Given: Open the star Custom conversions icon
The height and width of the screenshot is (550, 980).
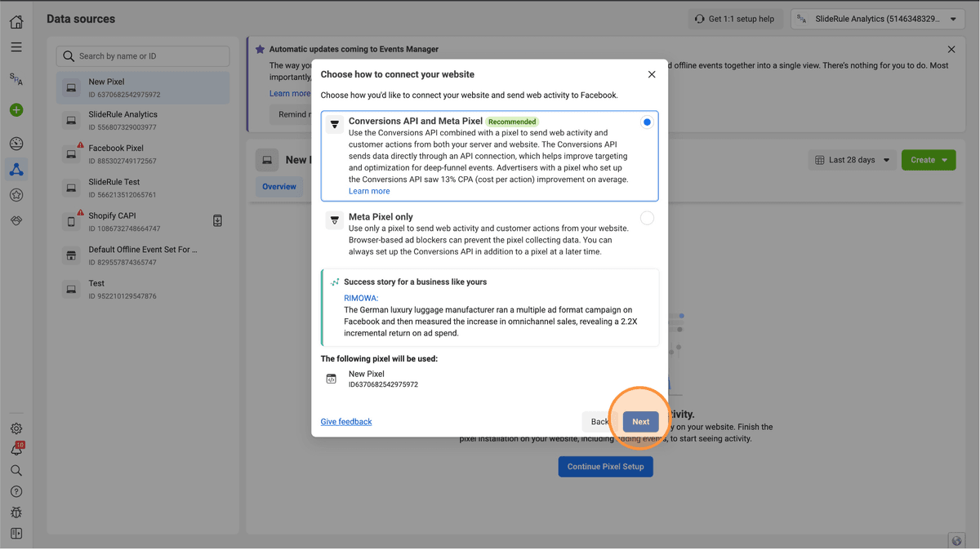Looking at the screenshot, I should point(16,195).
